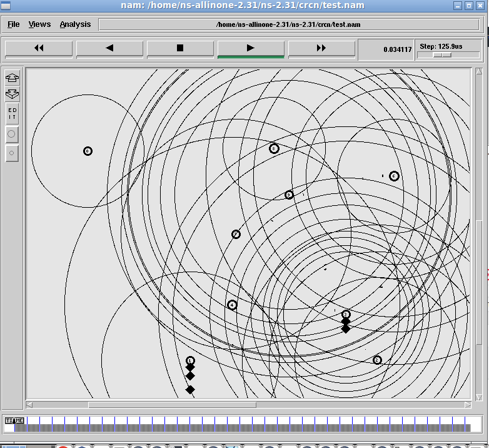Click the zoom in up-arrow icon
489x448 pixels.
(x=12, y=78)
